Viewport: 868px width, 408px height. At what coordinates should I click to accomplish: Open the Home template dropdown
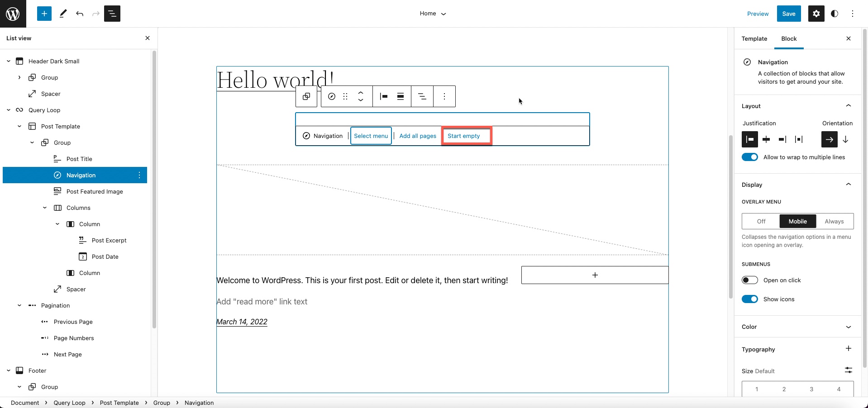coord(433,14)
